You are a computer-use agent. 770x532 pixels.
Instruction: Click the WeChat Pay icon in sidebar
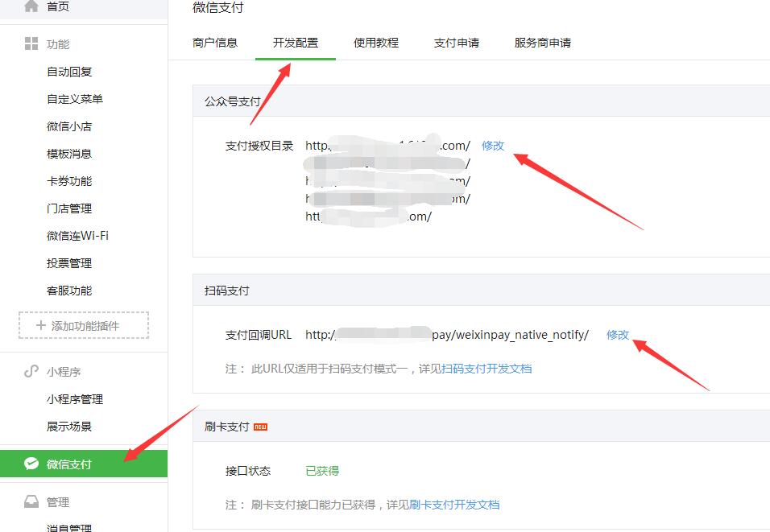click(31, 464)
